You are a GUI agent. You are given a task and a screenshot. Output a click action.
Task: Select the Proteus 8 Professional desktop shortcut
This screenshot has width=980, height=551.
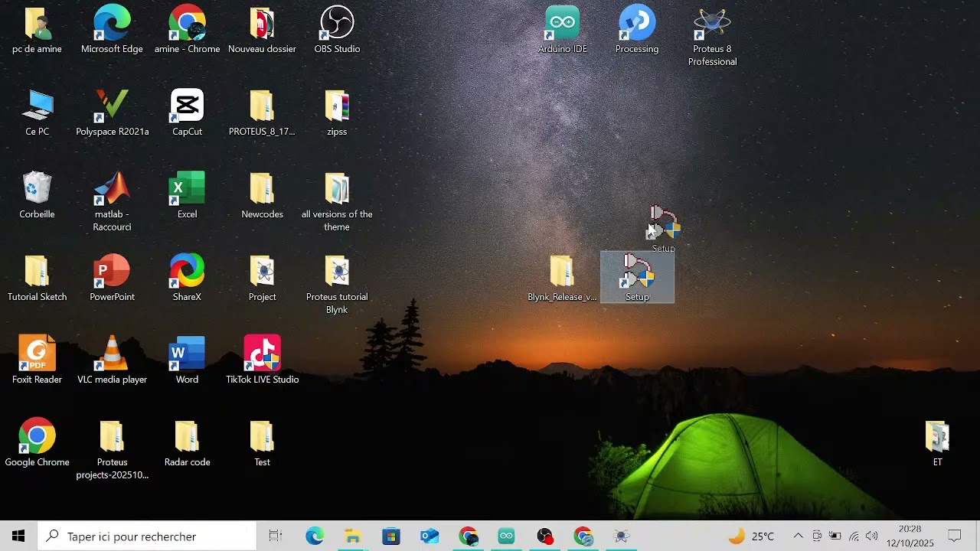tap(712, 37)
